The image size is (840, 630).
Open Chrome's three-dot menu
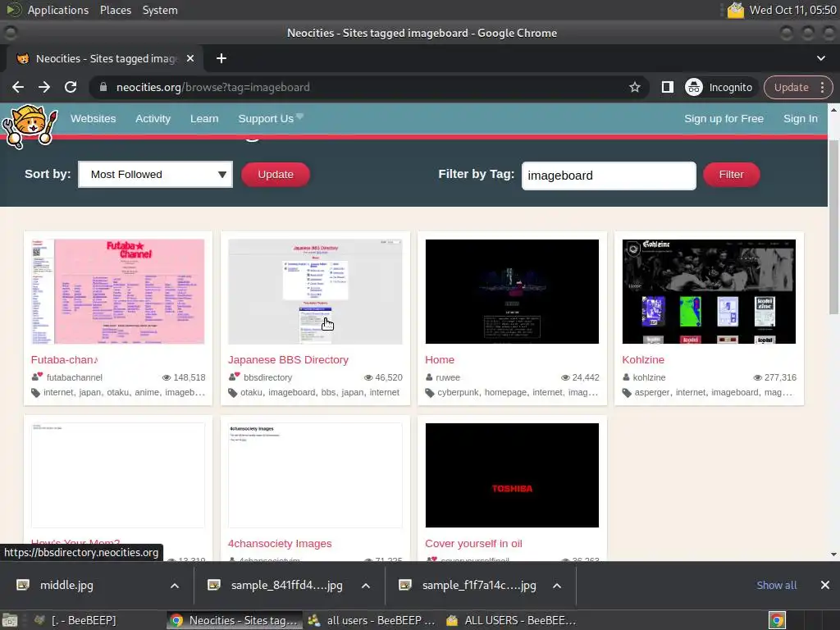pos(822,87)
